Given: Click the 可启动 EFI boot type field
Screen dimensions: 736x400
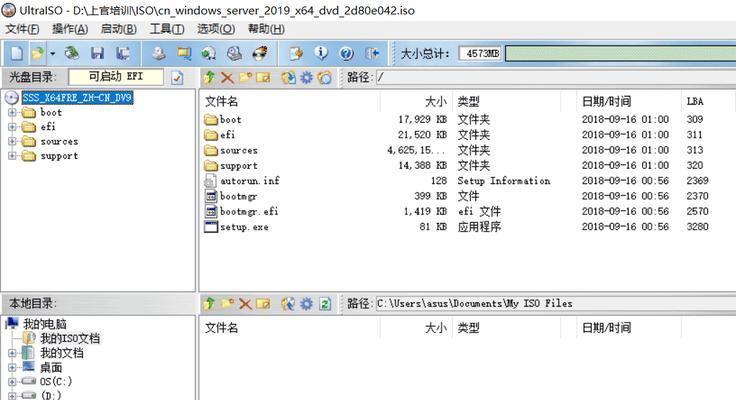Looking at the screenshot, I should pos(116,77).
